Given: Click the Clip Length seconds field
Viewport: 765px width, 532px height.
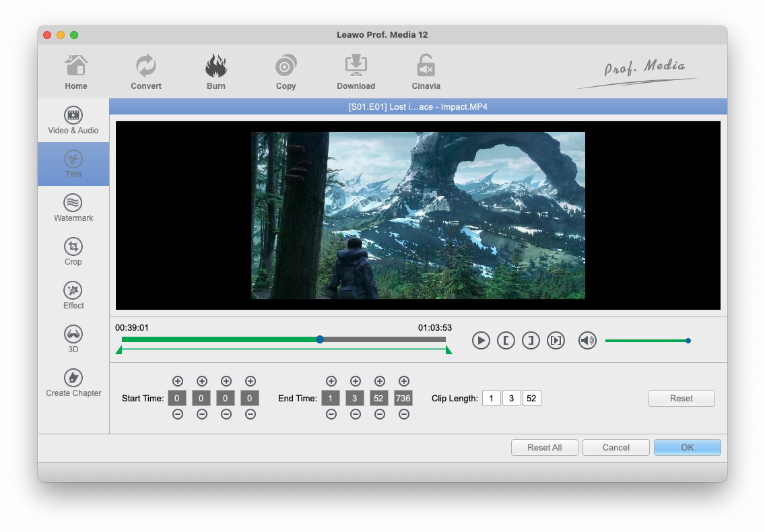Looking at the screenshot, I should pos(531,398).
